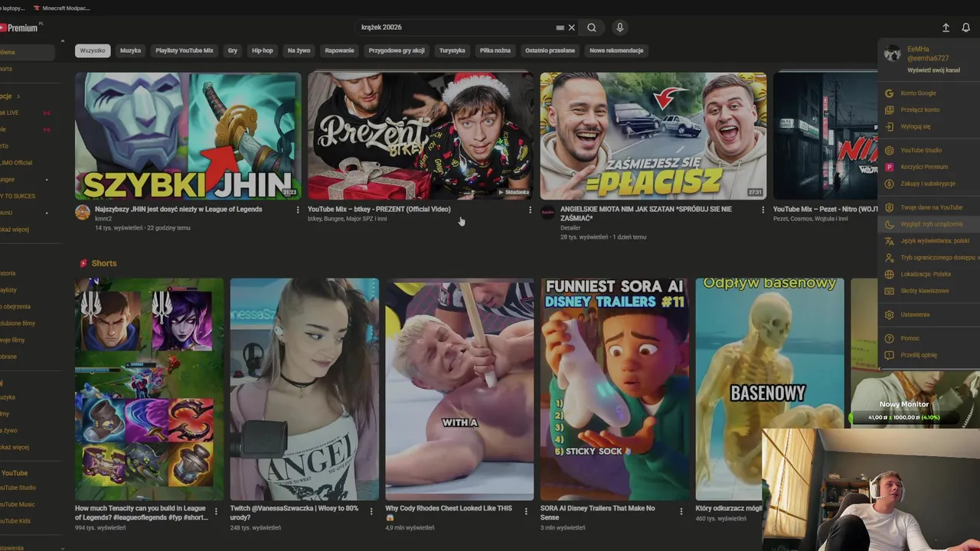980x551 pixels.
Task: Open the notifications bell
Action: 966,28
